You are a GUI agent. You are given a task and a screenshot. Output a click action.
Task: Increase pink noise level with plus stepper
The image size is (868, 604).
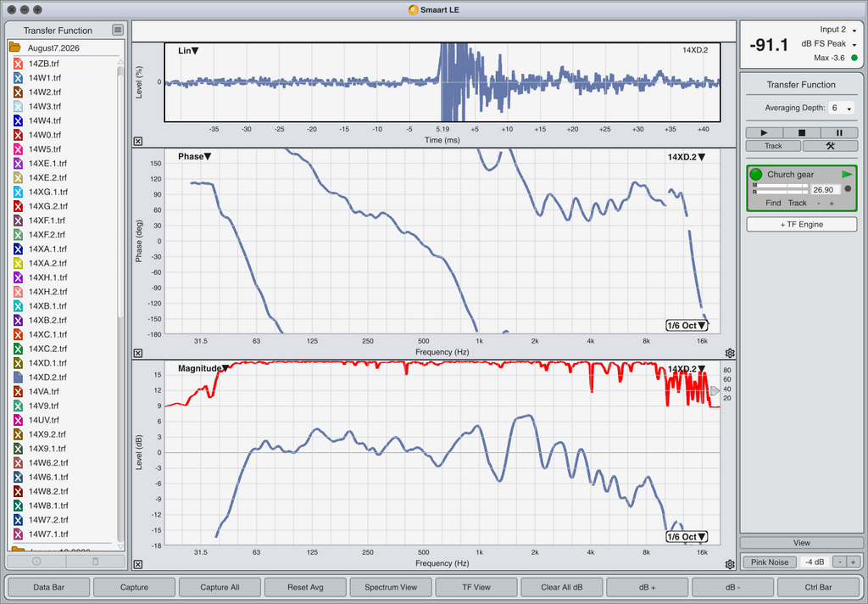853,562
